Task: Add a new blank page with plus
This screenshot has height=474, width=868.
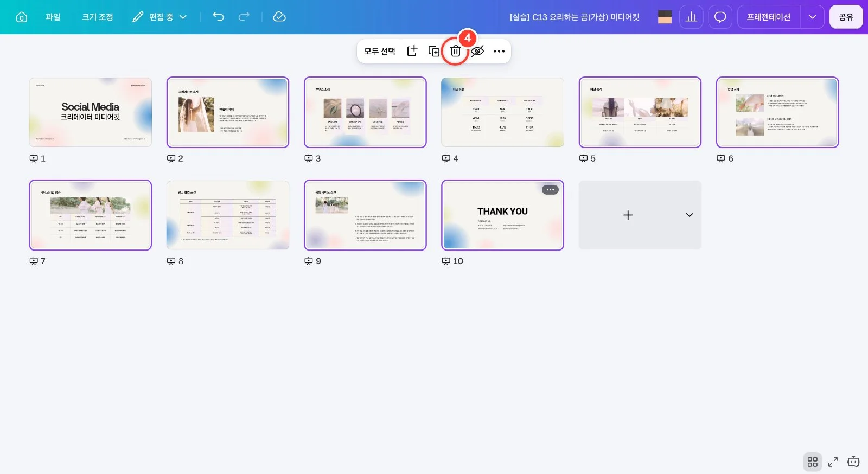Action: click(x=628, y=215)
